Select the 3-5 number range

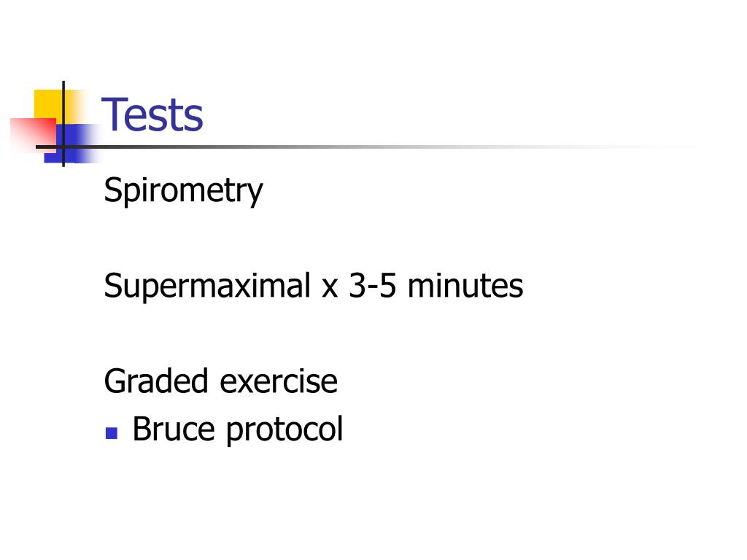373,286
